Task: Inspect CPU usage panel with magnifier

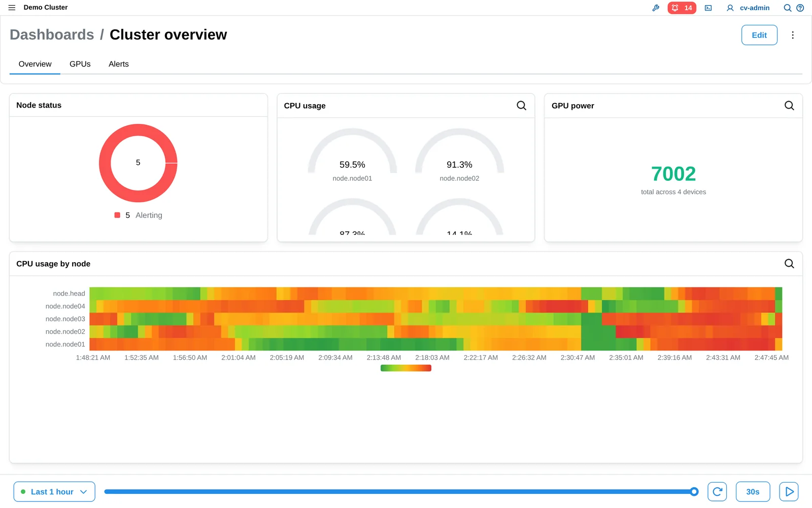Action: [x=521, y=106]
